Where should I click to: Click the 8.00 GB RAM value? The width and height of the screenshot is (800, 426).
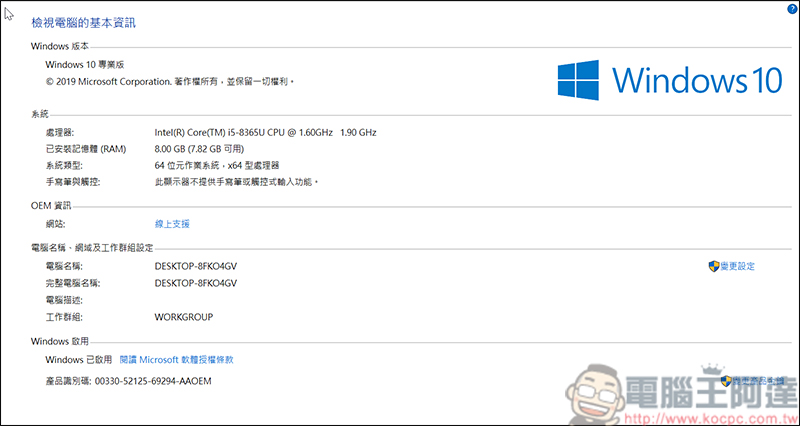click(199, 149)
